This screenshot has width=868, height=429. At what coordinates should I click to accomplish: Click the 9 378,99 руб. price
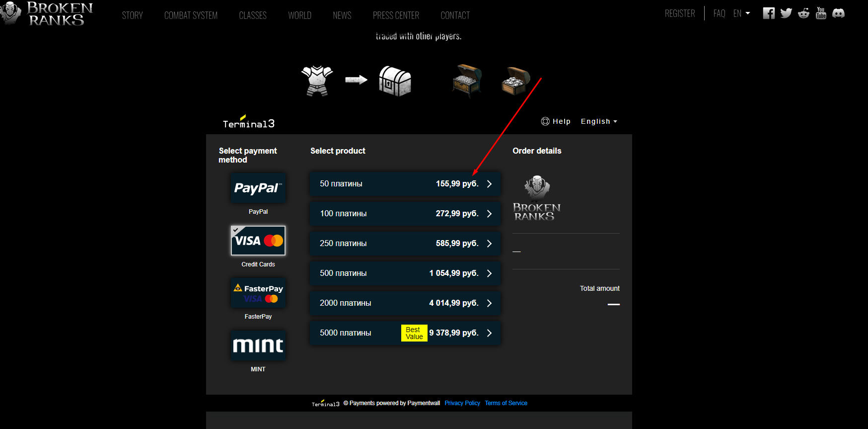pos(454,333)
